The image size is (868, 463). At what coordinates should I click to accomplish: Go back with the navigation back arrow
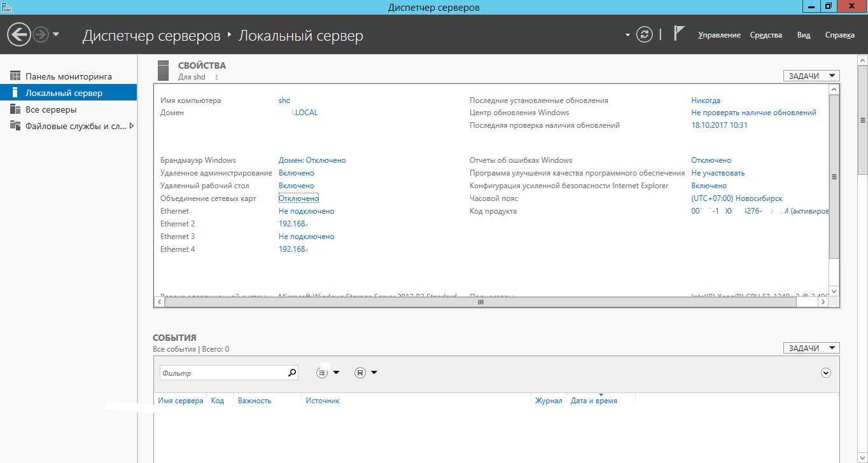[19, 34]
